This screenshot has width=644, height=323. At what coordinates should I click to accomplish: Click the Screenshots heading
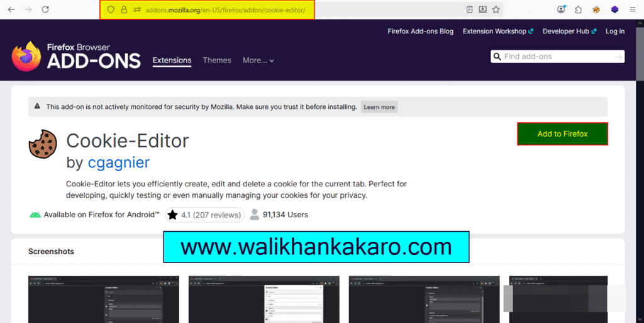[51, 251]
